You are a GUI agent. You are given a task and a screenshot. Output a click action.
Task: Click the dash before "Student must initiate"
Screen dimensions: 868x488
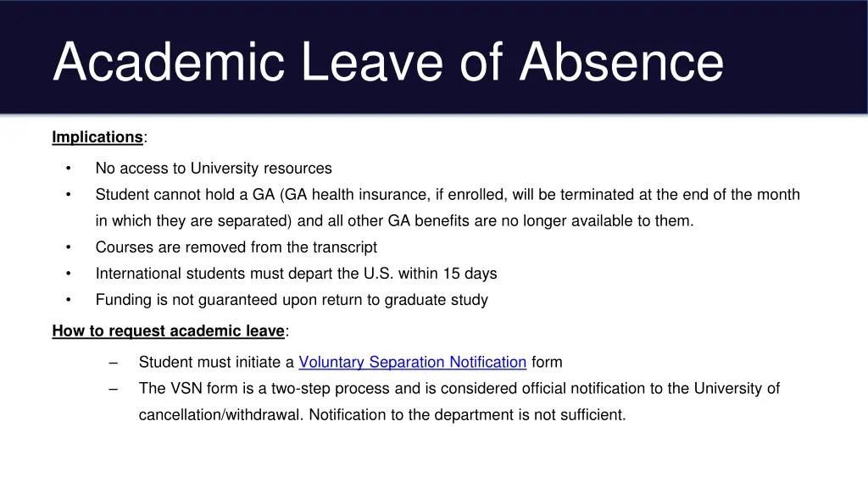(114, 363)
